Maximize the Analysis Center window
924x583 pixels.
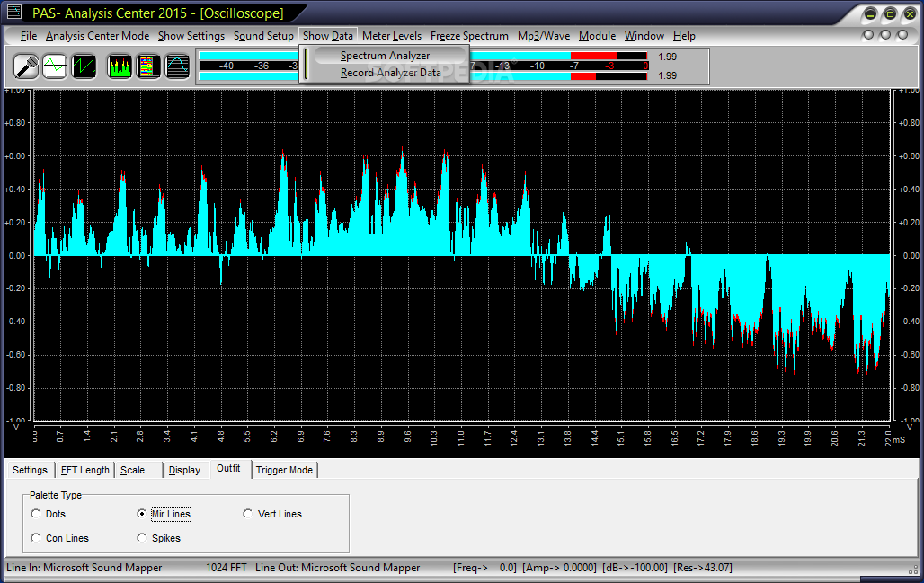coord(890,14)
